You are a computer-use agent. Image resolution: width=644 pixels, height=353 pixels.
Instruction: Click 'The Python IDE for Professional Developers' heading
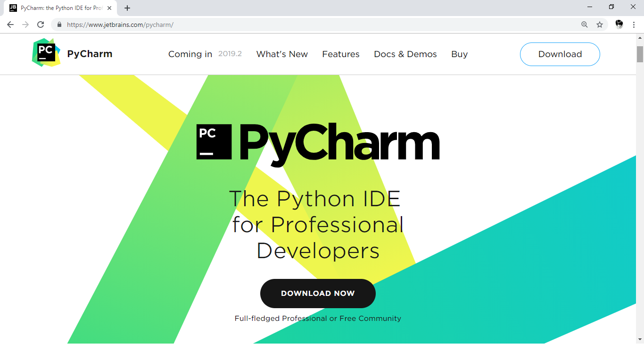[x=317, y=225]
